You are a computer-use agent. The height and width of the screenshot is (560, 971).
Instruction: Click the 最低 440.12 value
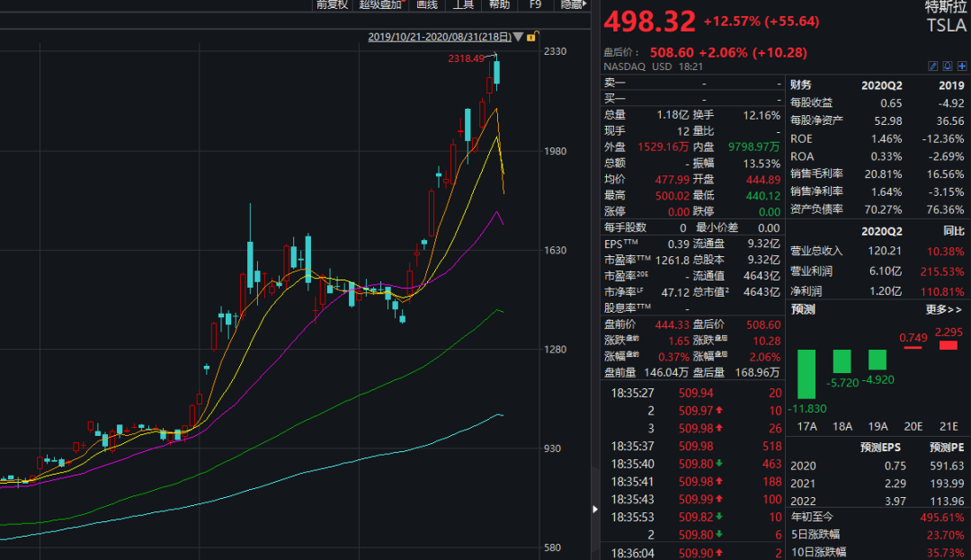tap(763, 196)
